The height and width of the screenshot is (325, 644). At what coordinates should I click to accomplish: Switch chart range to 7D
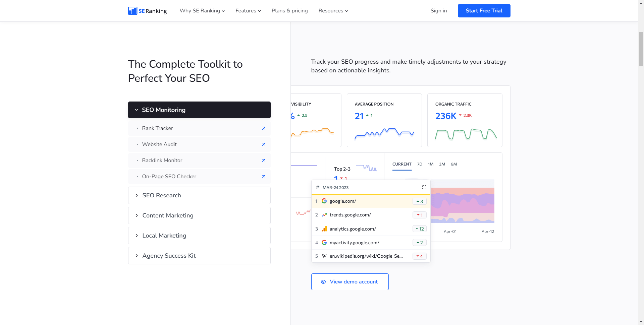click(x=420, y=164)
